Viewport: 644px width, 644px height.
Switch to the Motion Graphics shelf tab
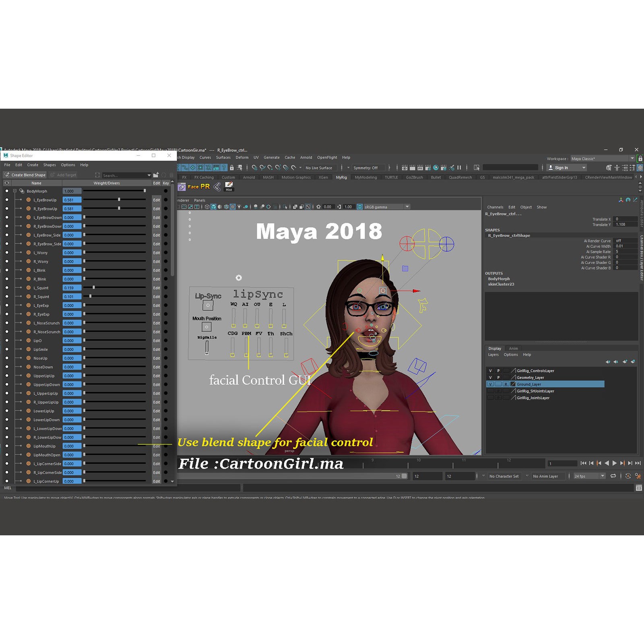pos(296,177)
